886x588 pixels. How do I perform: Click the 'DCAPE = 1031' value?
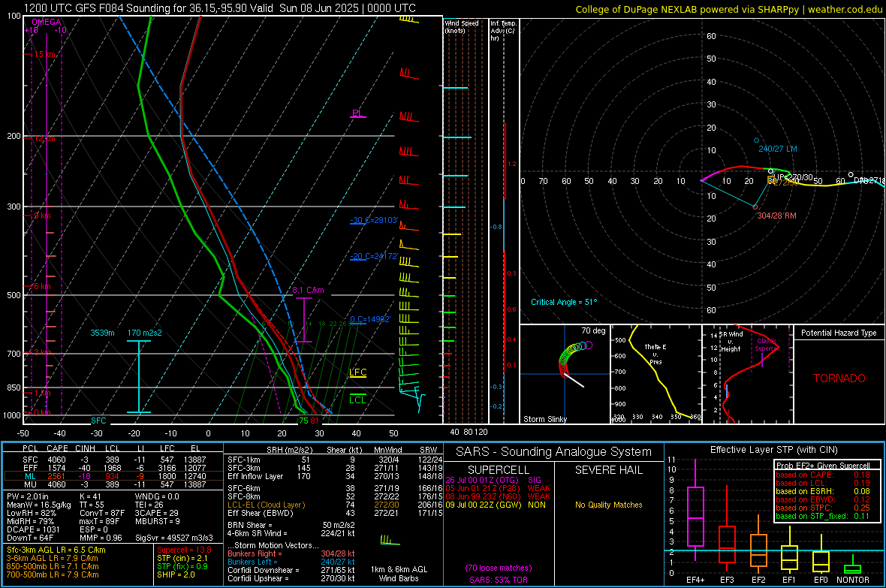(33, 529)
